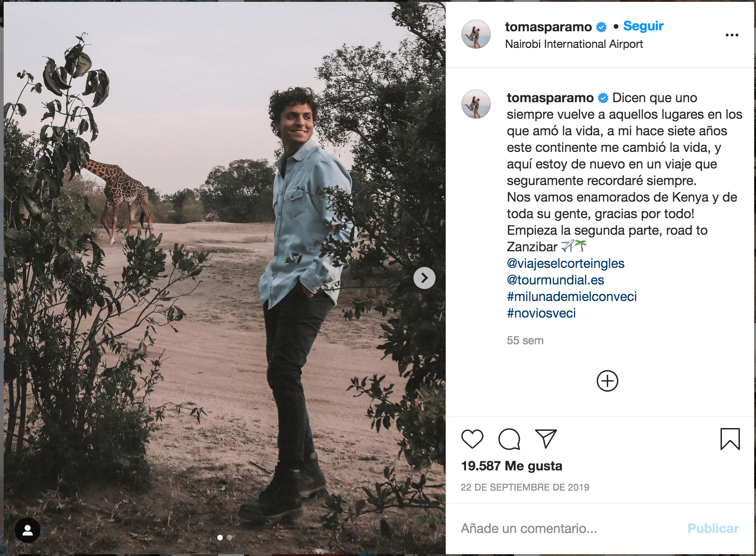This screenshot has height=556, width=756.
Task: Open the Nairobi International Airport location
Action: [574, 44]
